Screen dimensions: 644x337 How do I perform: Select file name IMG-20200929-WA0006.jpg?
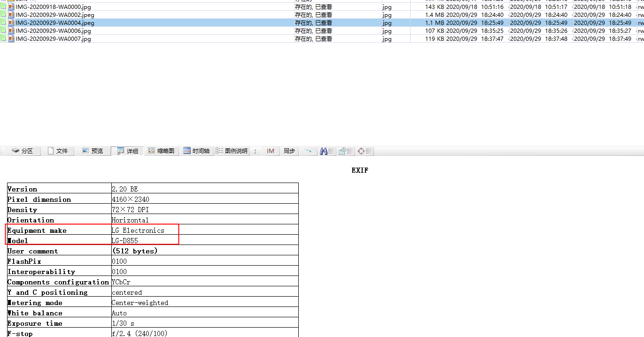53,31
